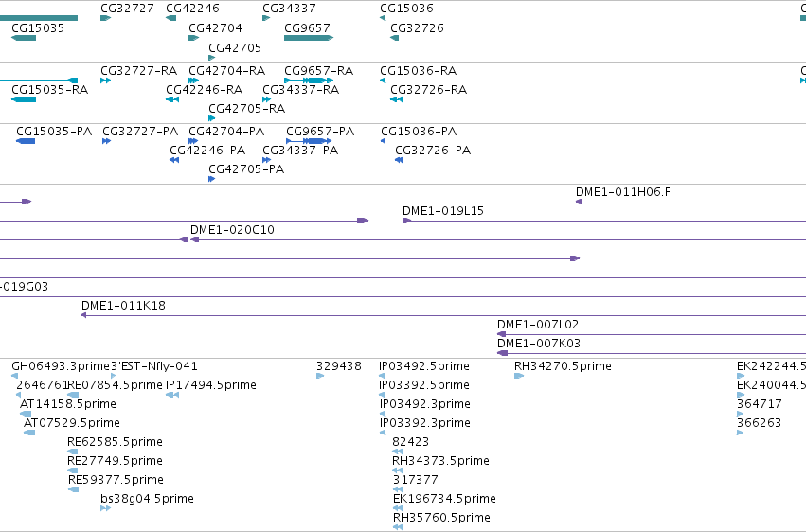
Task: Select the CG42246-PA protein glyph
Action: point(174,160)
